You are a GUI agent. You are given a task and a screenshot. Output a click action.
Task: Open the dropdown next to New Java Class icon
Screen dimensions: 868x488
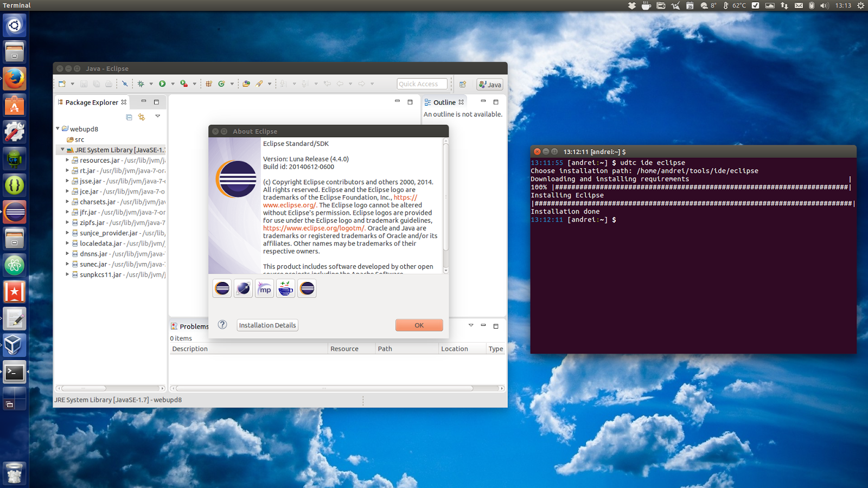(232, 84)
